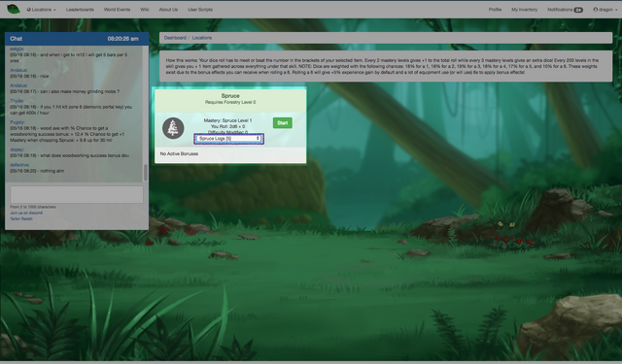Expand the Spruce Logs item selector
This screenshot has height=364, width=622.
pos(229,139)
